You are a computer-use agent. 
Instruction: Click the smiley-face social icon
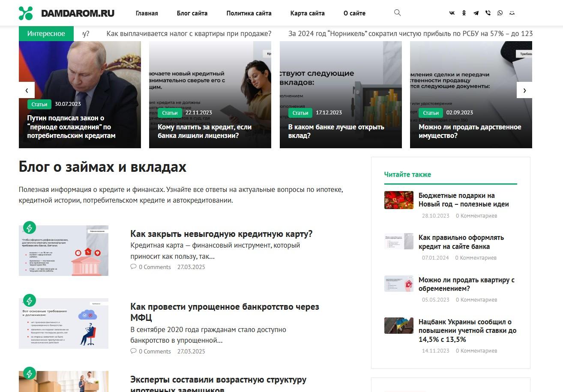tap(512, 13)
